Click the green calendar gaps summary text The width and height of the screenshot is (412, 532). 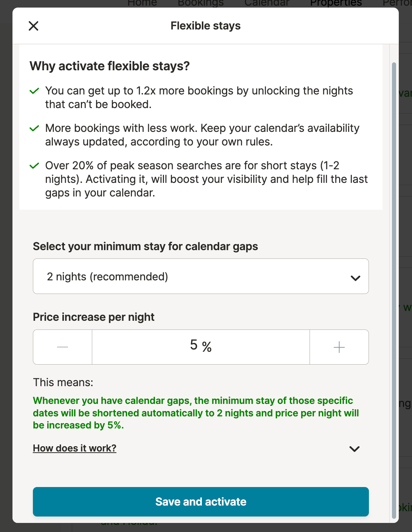pyautogui.click(x=196, y=413)
